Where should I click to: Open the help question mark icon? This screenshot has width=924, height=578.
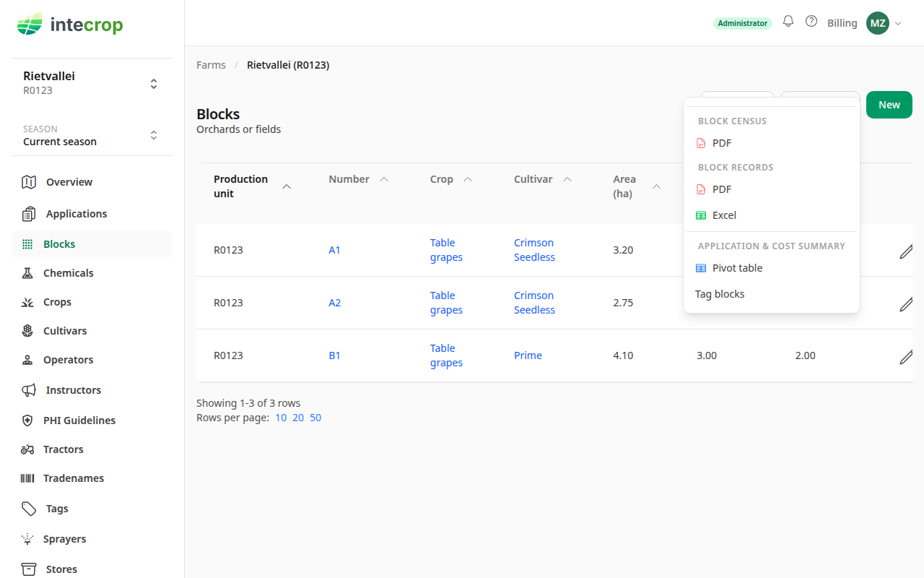(811, 22)
